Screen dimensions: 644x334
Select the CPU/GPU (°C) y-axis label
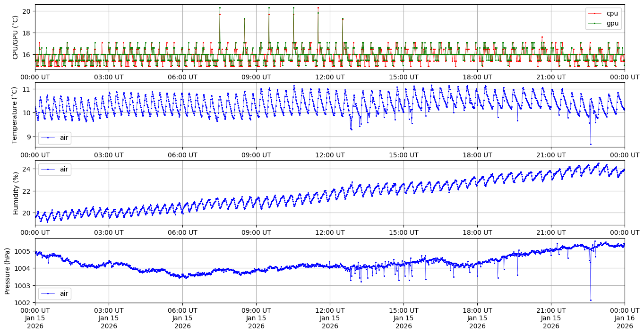15,37
